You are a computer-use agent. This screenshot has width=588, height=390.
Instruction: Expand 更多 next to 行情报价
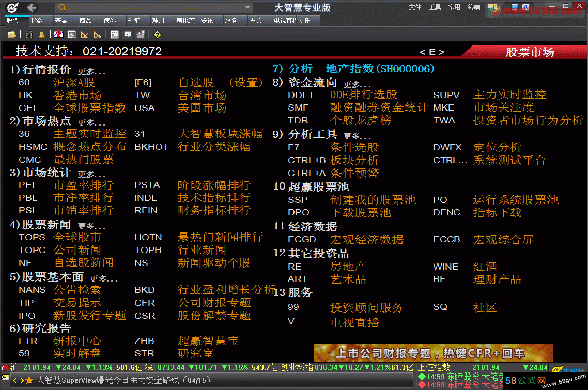click(x=91, y=71)
